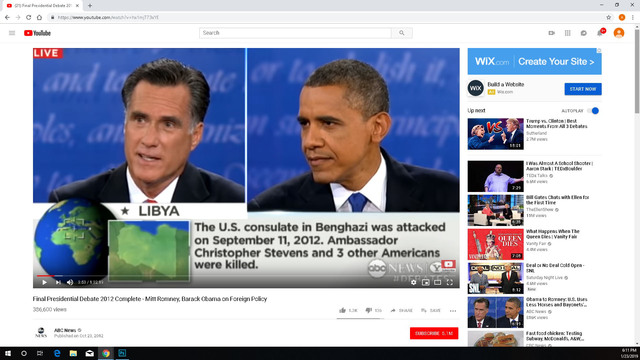Open the messages icon in header

click(x=584, y=33)
